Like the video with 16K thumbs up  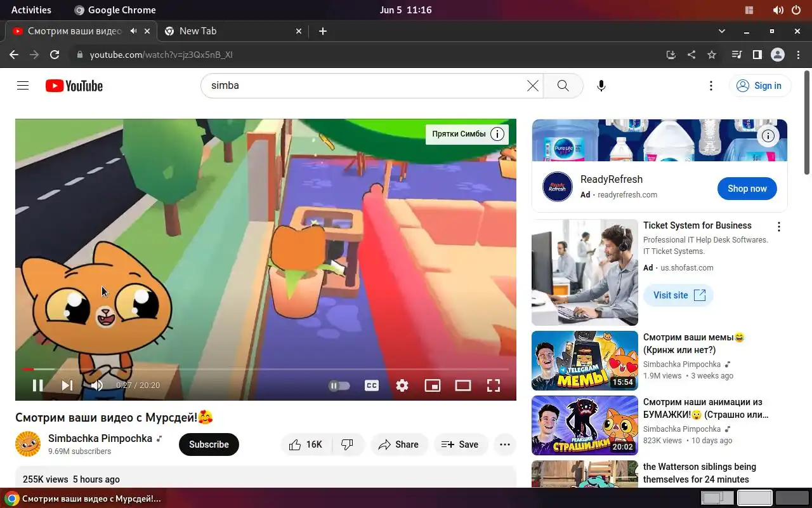pyautogui.click(x=306, y=444)
